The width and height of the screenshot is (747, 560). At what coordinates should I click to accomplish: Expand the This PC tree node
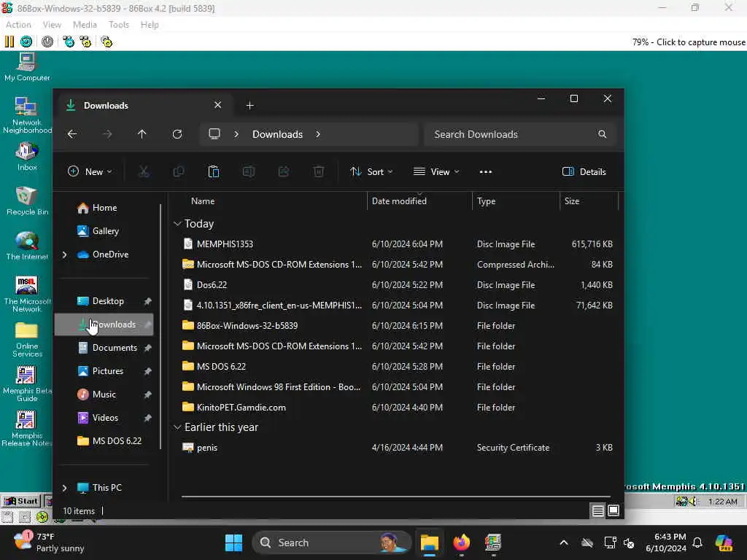tap(65, 488)
